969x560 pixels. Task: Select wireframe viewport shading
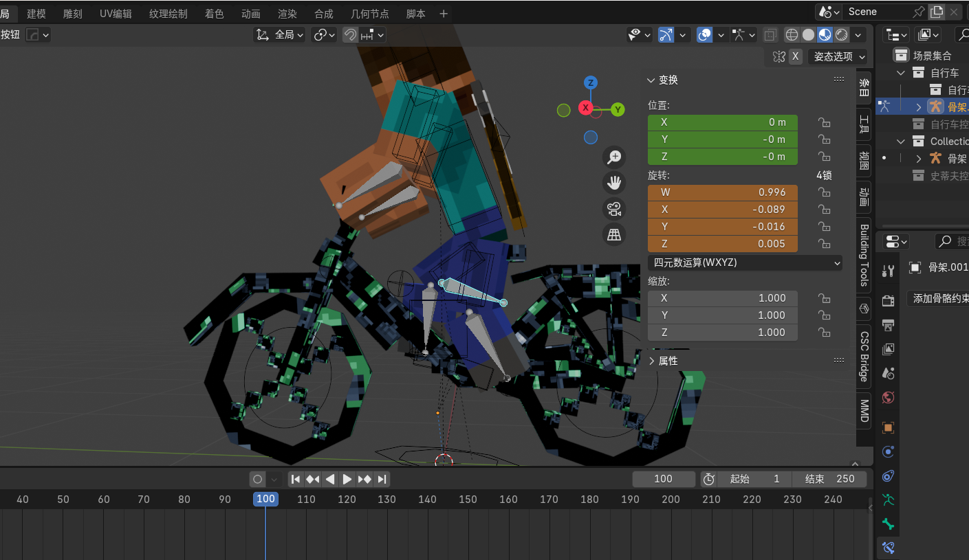pos(792,34)
